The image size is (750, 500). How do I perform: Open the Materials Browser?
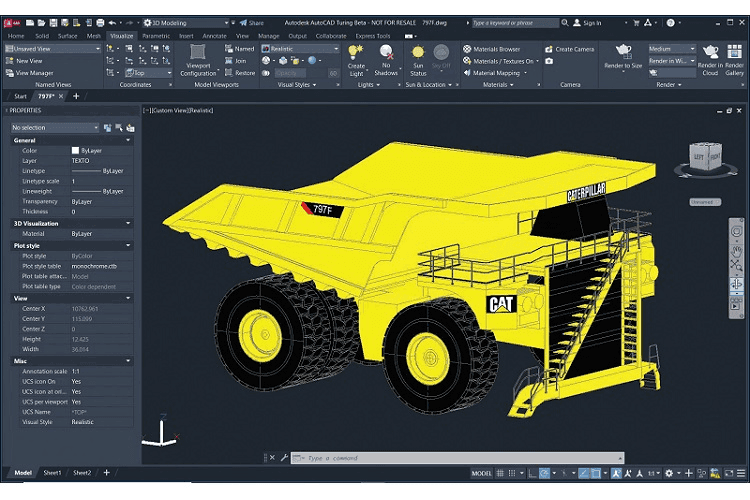[491, 49]
